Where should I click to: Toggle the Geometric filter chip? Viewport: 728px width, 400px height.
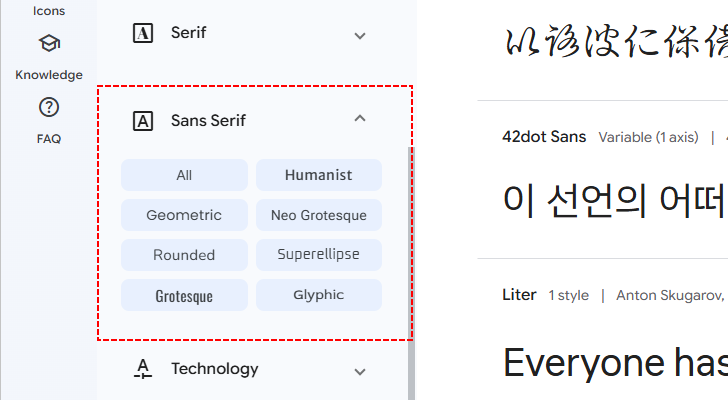tap(184, 215)
